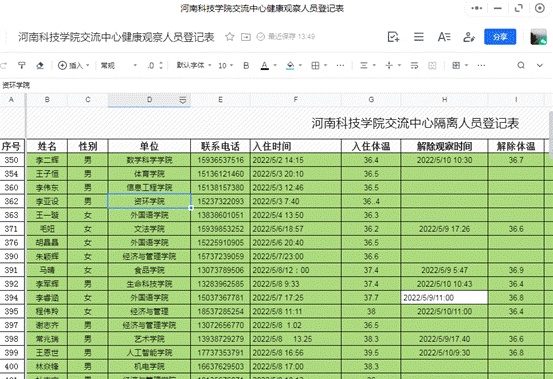Open the outline menu icon in header
Image resolution: width=553 pixels, height=379 pixels.
coord(419,37)
